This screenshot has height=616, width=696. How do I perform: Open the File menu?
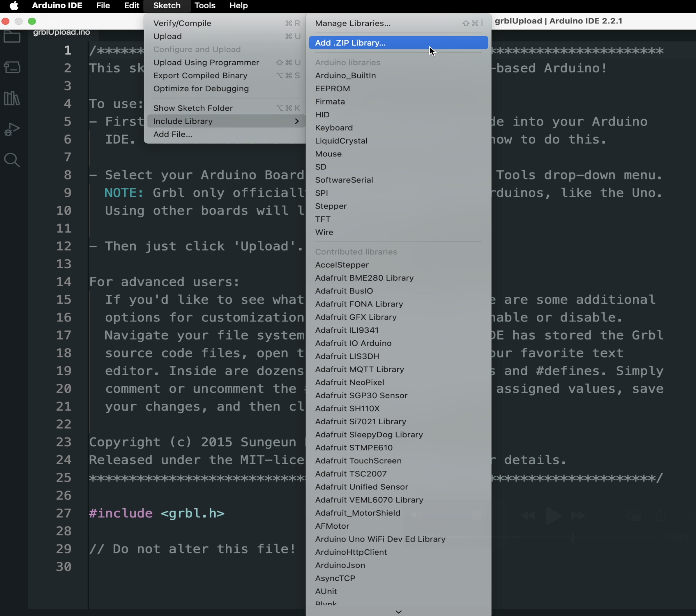coord(103,6)
